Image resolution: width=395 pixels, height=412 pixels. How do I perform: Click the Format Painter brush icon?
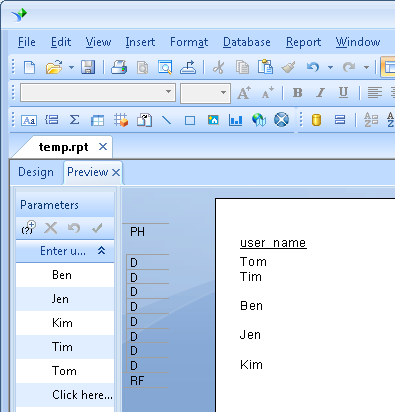coord(288,67)
